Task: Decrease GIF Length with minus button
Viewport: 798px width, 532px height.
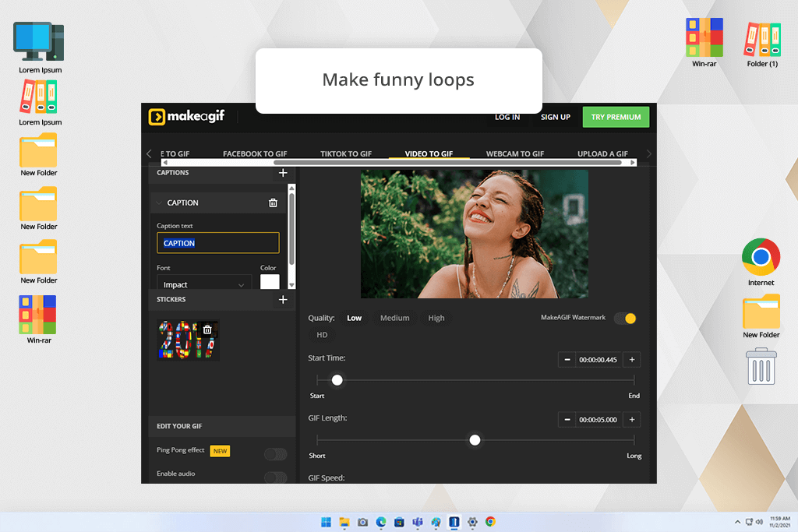Action: (x=567, y=420)
